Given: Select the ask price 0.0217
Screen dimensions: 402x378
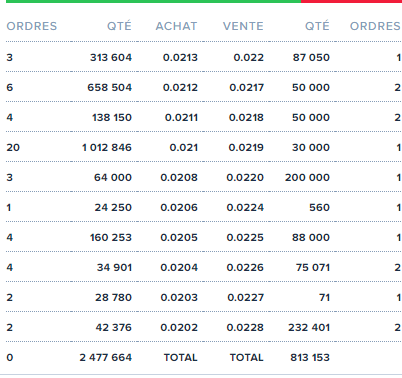Looking at the screenshot, I should (246, 88).
